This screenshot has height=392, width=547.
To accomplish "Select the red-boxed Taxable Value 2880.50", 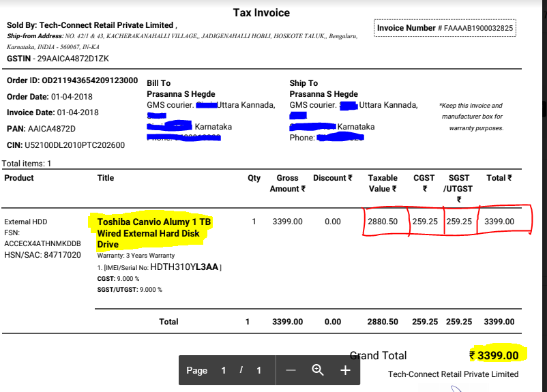I will [383, 222].
